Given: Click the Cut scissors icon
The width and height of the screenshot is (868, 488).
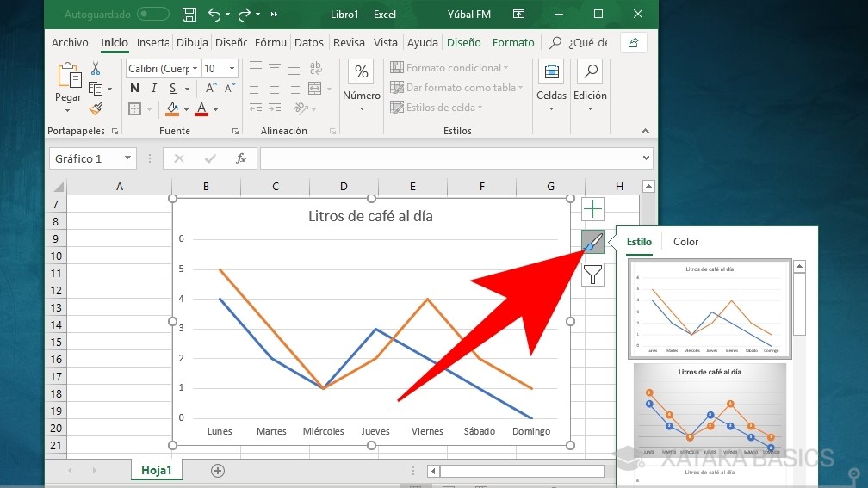Looking at the screenshot, I should point(96,68).
